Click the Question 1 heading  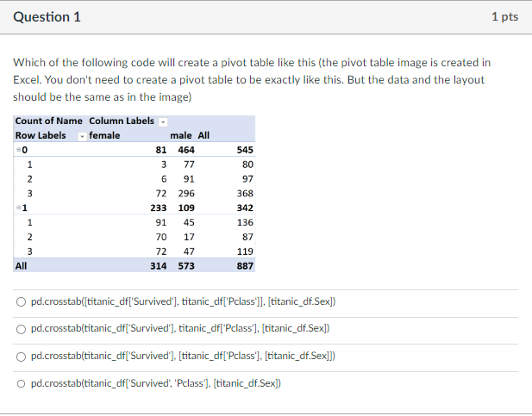pyautogui.click(x=47, y=17)
